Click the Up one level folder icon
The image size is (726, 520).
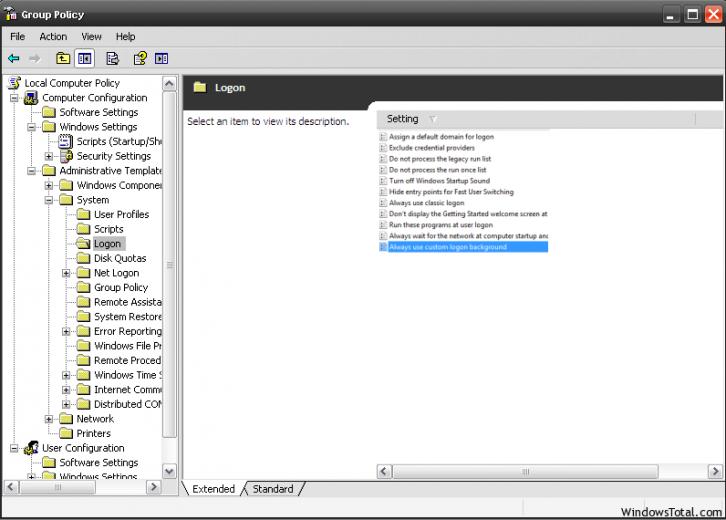pyautogui.click(x=63, y=59)
